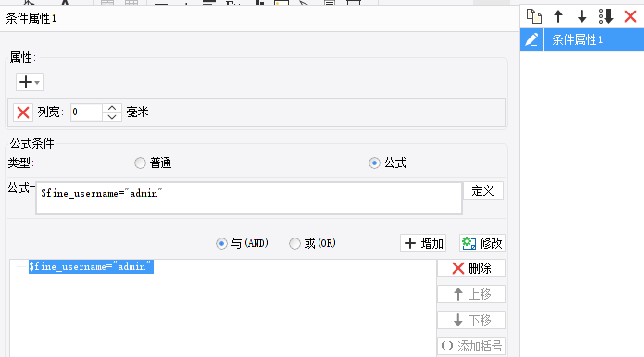Select 条件属性1 in the right list
644x357 pixels.
[x=594, y=40]
